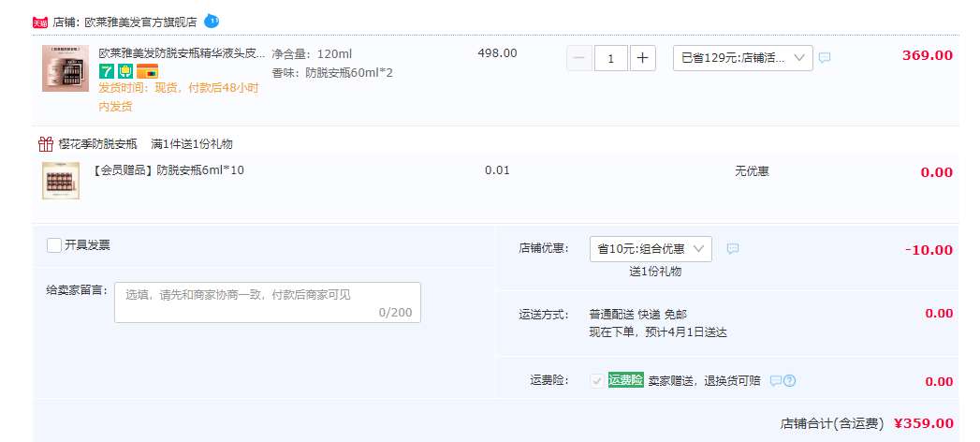
Task: Open the 欧莱雅美发防脱安瓶精华液头皮 product title link
Action: click(x=182, y=53)
